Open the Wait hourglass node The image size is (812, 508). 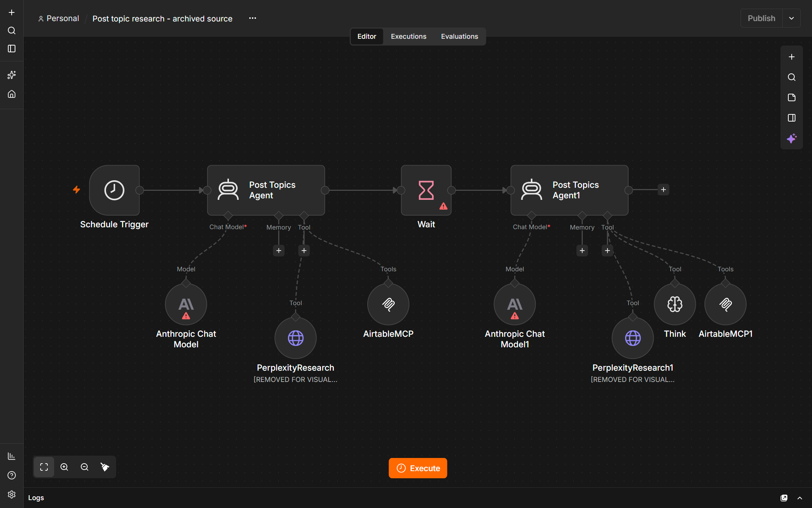point(426,190)
